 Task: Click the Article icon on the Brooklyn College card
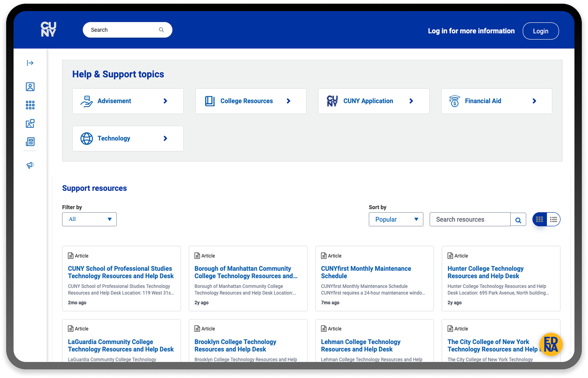[197, 329]
